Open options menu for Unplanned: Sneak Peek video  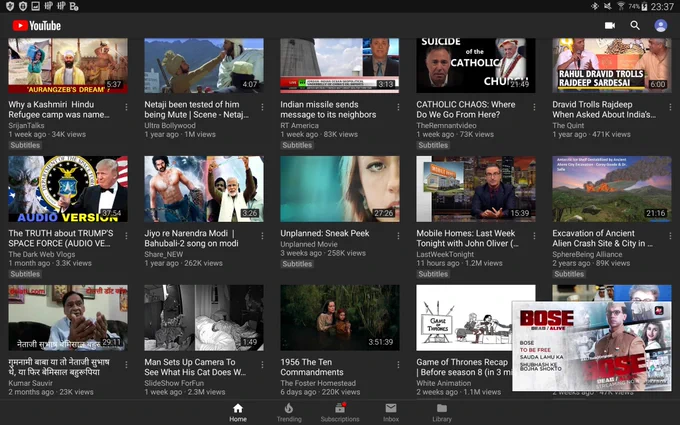tap(398, 235)
